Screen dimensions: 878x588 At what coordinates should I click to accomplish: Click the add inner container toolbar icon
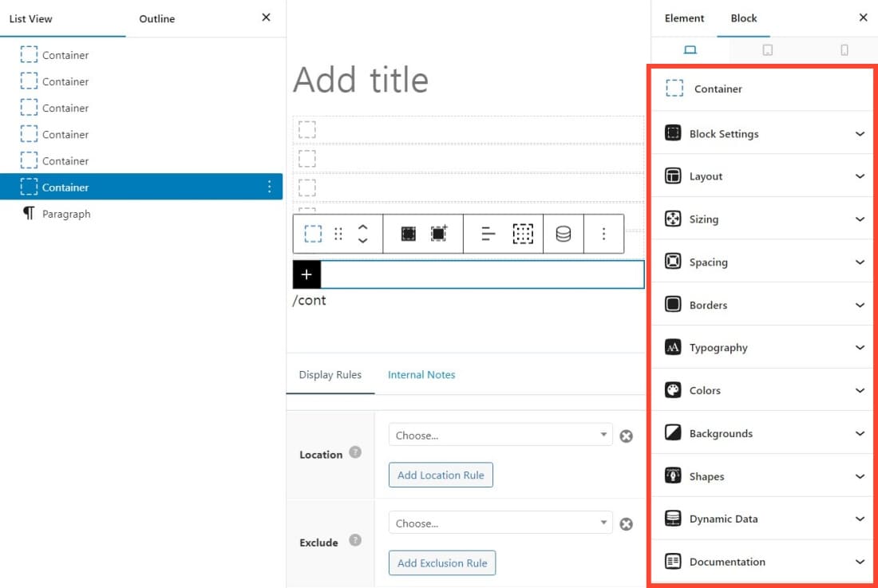438,233
